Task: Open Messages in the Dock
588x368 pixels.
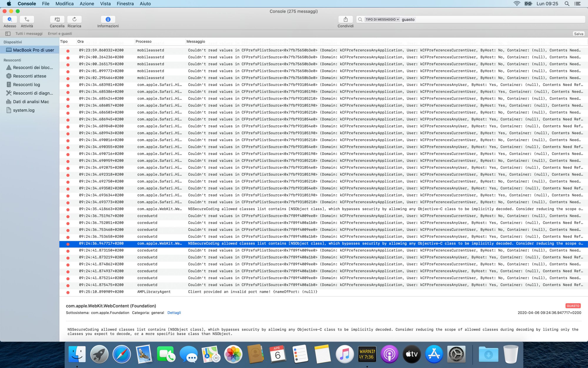Action: point(188,354)
